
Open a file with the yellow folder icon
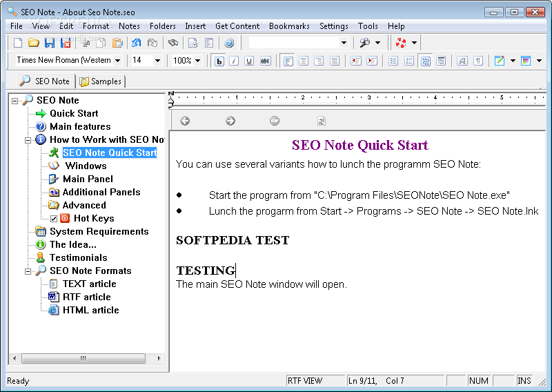pos(33,43)
